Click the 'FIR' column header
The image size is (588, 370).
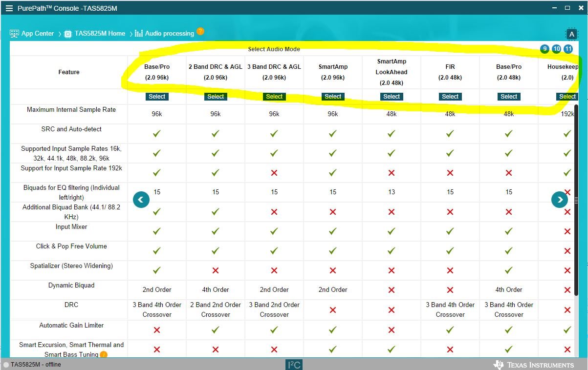tap(450, 72)
